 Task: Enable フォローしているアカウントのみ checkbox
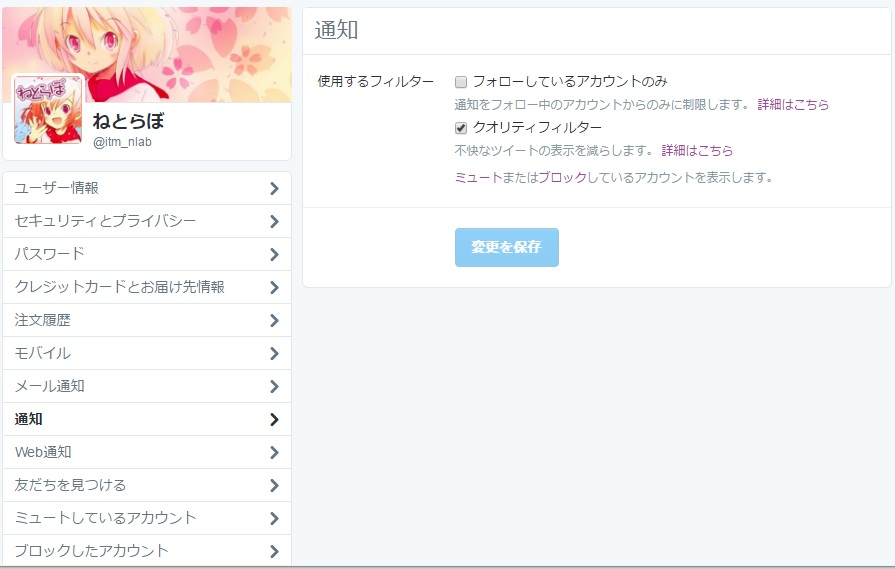pyautogui.click(x=461, y=82)
